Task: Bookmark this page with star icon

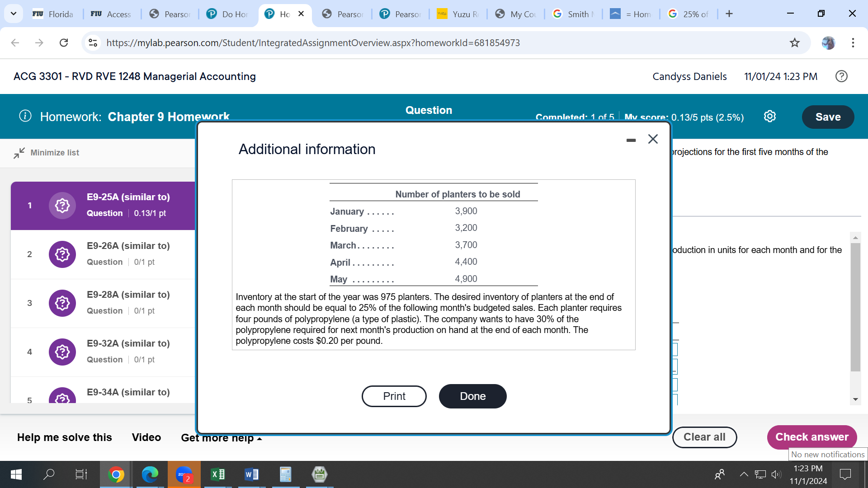Action: [794, 43]
